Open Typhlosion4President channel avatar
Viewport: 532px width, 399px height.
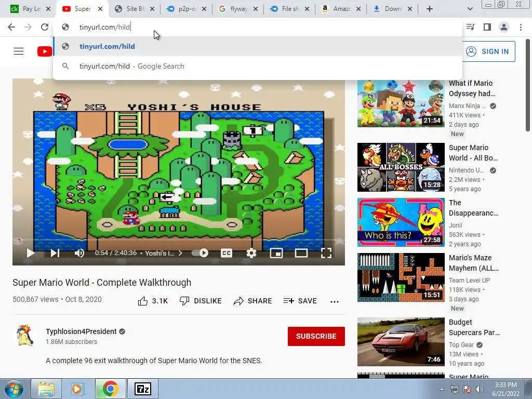tap(25, 336)
